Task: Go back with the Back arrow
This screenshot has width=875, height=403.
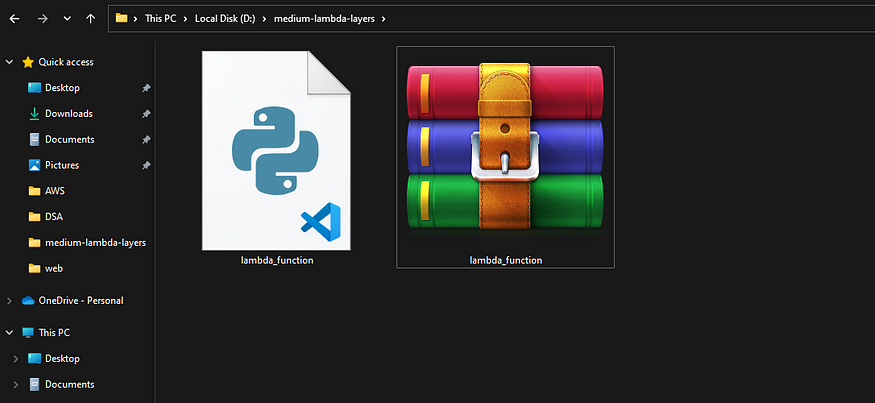Action: [x=15, y=18]
